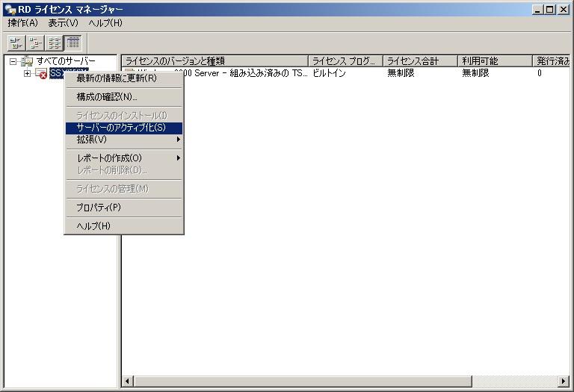The width and height of the screenshot is (574, 392).
Task: Choose サーバーのアクティブ化(S) from context menu
Action: pos(123,128)
